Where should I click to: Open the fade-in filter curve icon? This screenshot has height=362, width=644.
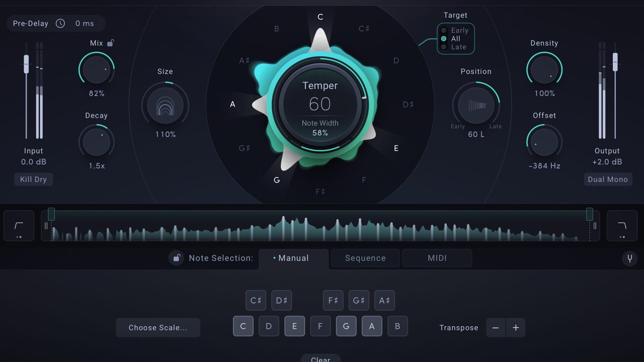(x=19, y=225)
